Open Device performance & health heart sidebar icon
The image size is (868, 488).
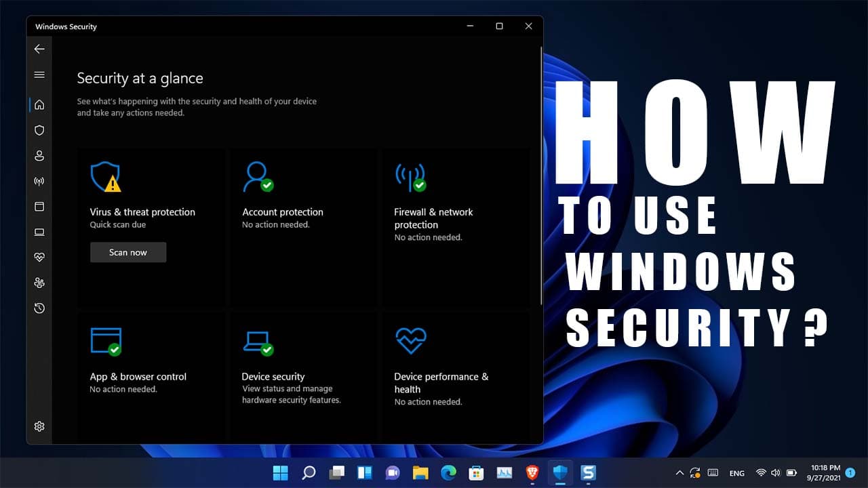(x=39, y=258)
